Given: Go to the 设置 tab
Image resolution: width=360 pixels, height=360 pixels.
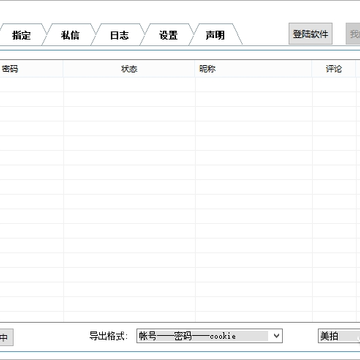Looking at the screenshot, I should (x=168, y=35).
